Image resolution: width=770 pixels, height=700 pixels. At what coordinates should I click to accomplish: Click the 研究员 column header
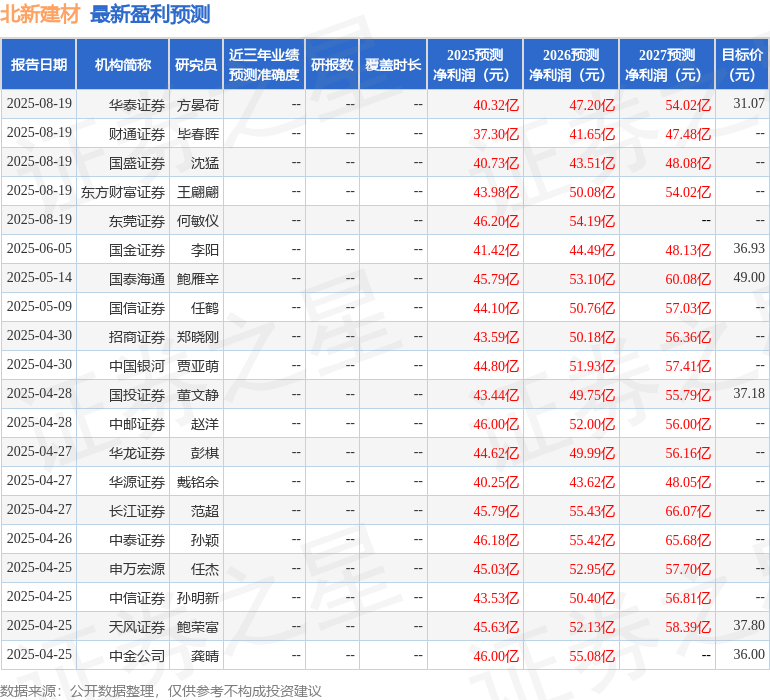click(196, 65)
